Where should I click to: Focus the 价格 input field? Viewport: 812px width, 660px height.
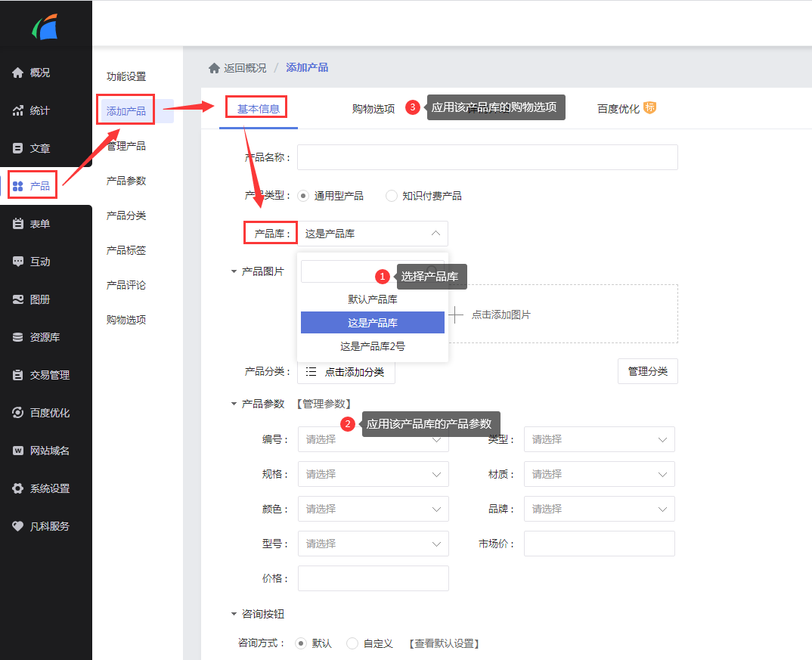pos(373,578)
